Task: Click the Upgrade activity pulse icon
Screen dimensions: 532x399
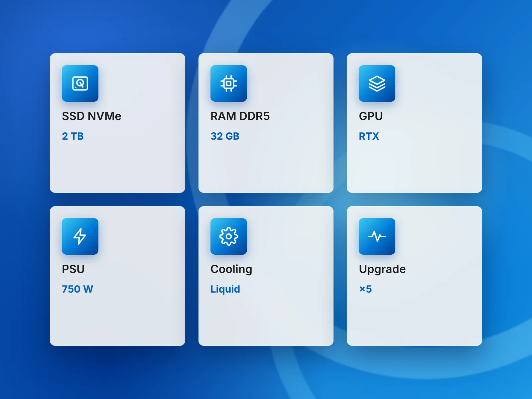Action: (377, 236)
